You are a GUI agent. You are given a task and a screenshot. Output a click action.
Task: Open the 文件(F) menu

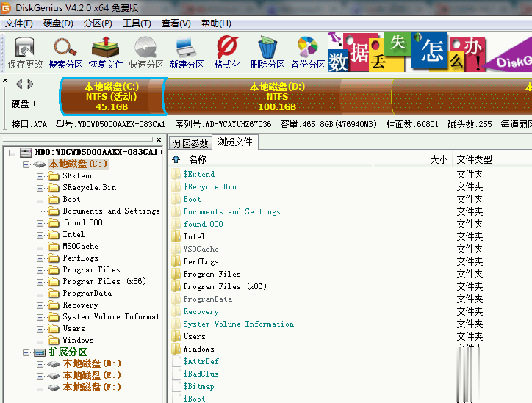(x=19, y=23)
